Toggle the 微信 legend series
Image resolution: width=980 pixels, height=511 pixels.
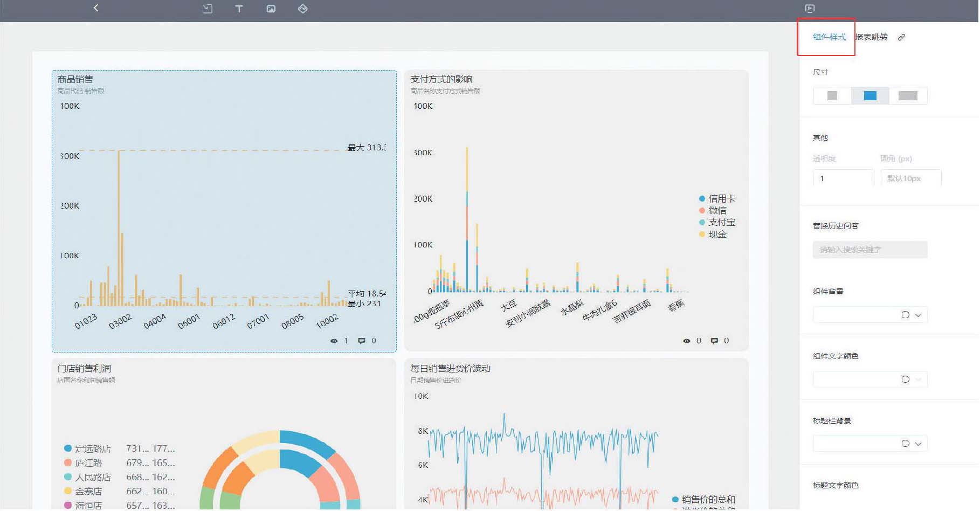coord(713,211)
